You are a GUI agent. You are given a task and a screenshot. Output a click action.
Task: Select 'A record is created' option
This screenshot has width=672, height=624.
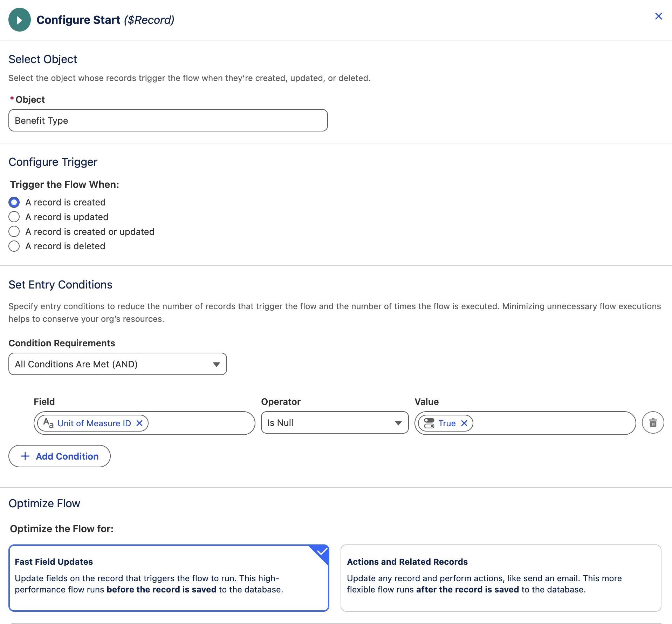click(x=14, y=202)
